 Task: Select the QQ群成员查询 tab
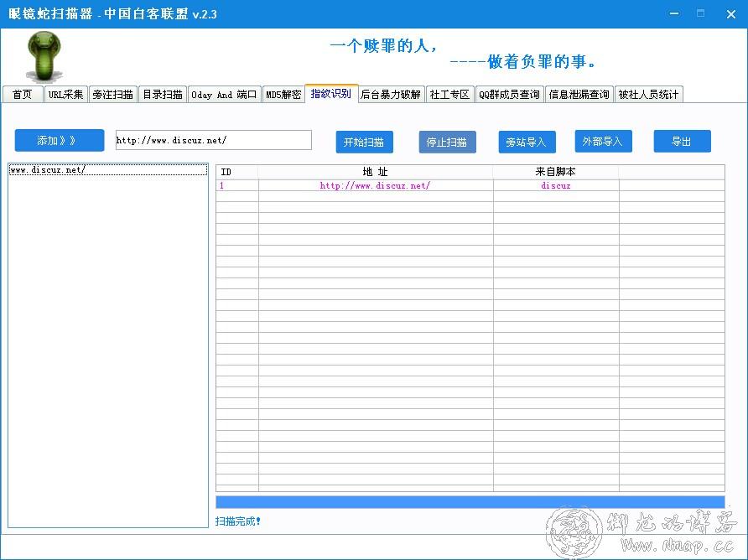pos(510,95)
